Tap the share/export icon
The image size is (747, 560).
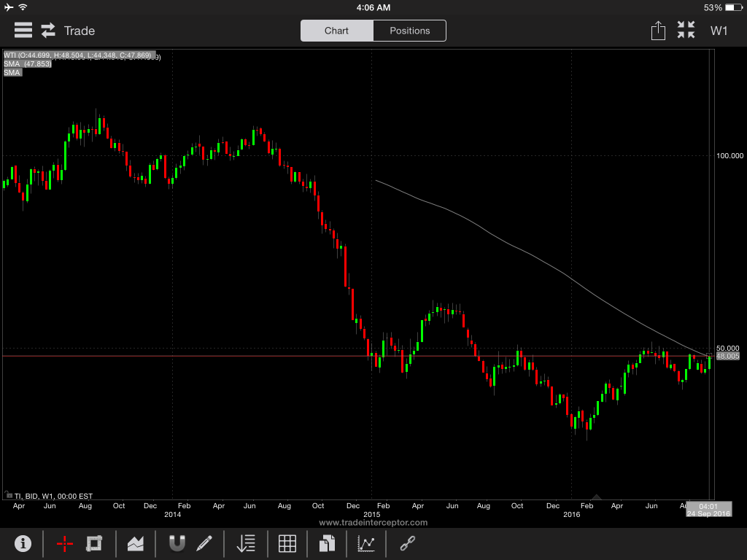tap(658, 31)
